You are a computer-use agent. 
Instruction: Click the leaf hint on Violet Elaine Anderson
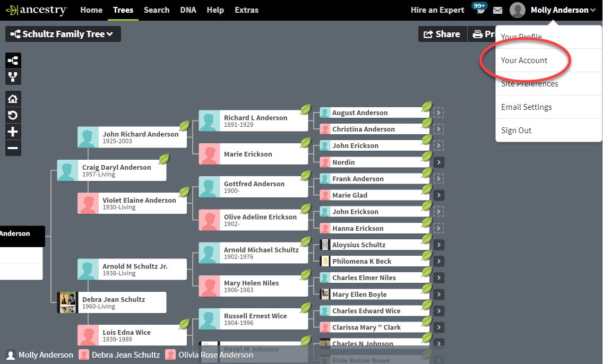click(x=185, y=192)
